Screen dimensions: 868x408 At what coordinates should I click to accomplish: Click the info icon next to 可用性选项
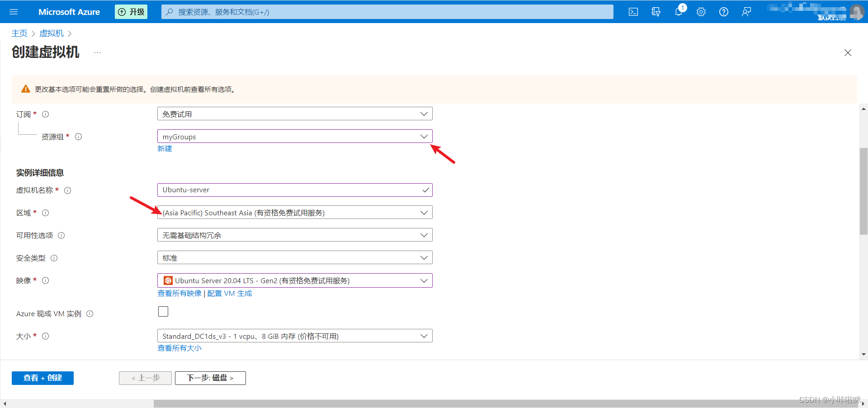61,236
